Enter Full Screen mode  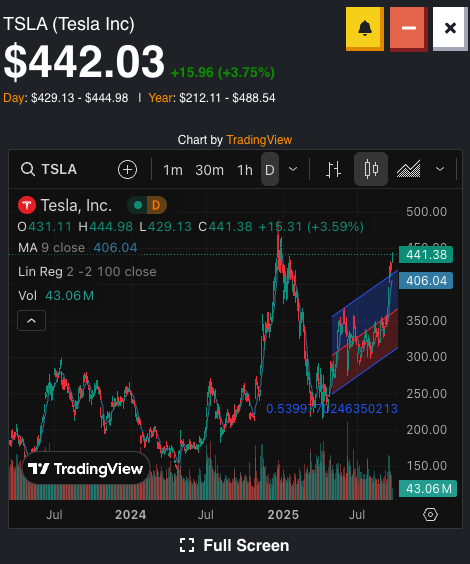click(234, 545)
